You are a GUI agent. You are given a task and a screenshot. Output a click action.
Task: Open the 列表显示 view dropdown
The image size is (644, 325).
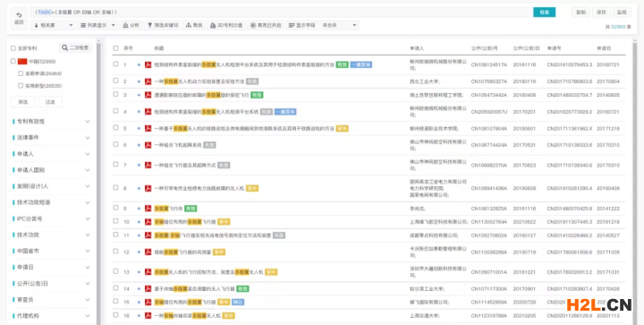click(x=97, y=25)
